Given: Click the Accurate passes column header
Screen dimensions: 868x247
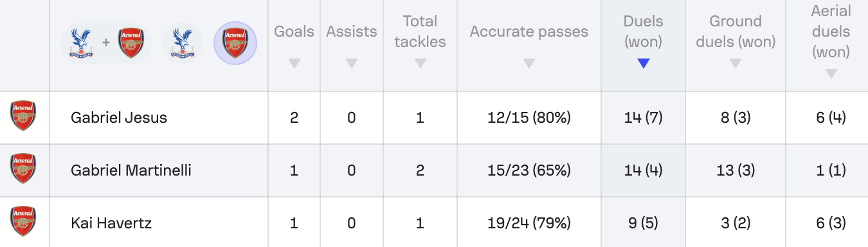Looking at the screenshot, I should (529, 32).
